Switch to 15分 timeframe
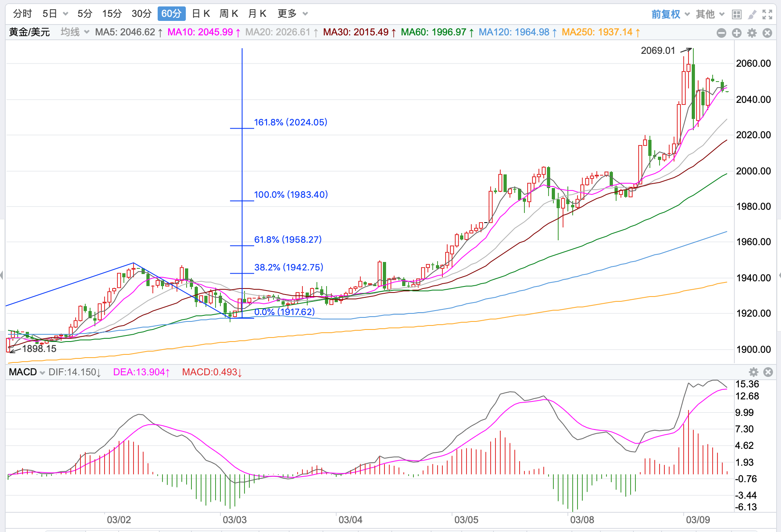This screenshot has width=781, height=532. 112,14
